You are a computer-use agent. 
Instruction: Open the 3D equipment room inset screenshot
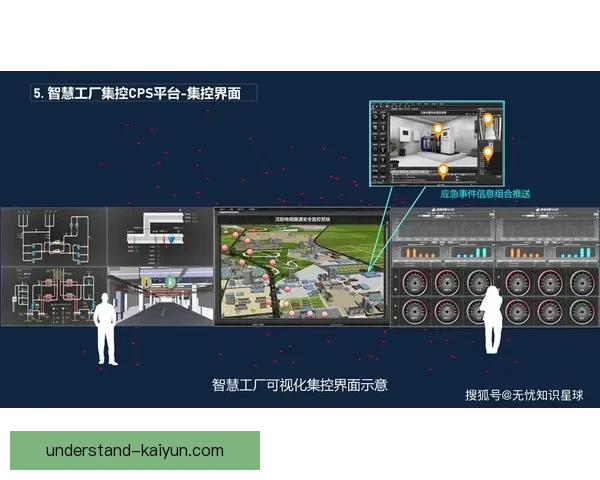pyautogui.click(x=437, y=144)
